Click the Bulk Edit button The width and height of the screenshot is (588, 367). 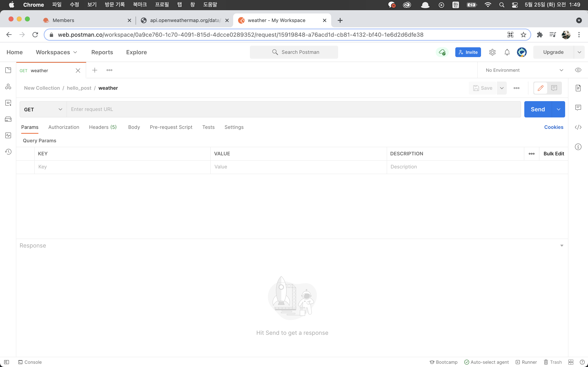click(553, 154)
